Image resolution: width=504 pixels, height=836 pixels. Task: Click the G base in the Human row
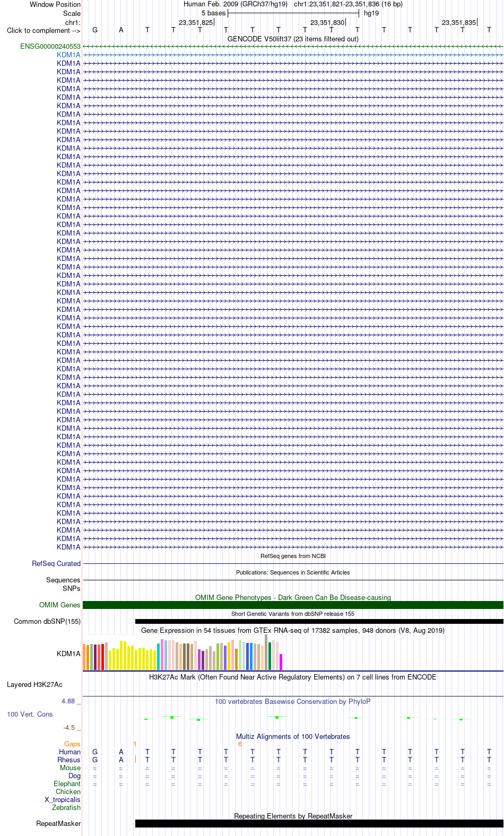(x=95, y=752)
